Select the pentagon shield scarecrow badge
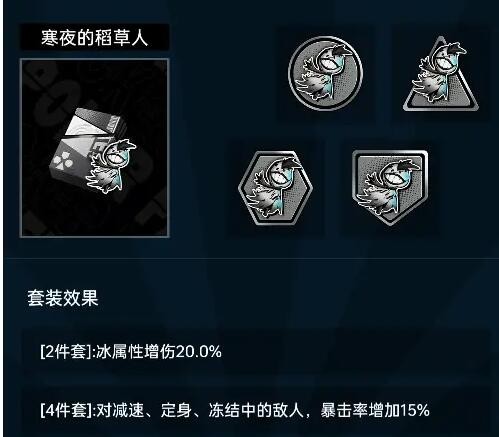This screenshot has height=437, width=499. point(390,187)
